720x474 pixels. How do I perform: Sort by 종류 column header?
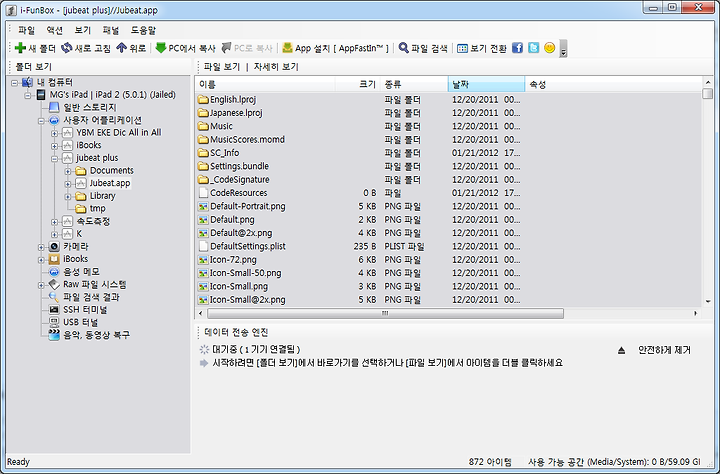pos(414,85)
